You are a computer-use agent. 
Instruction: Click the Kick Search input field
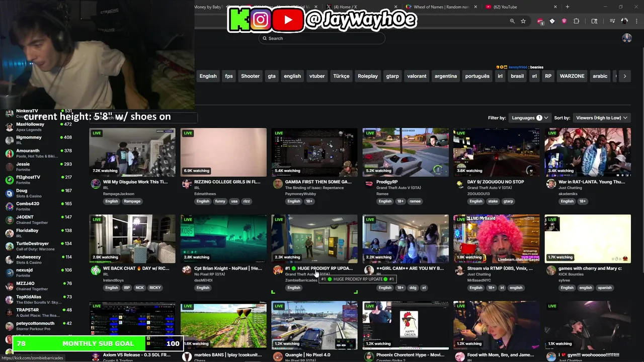coord(322,38)
